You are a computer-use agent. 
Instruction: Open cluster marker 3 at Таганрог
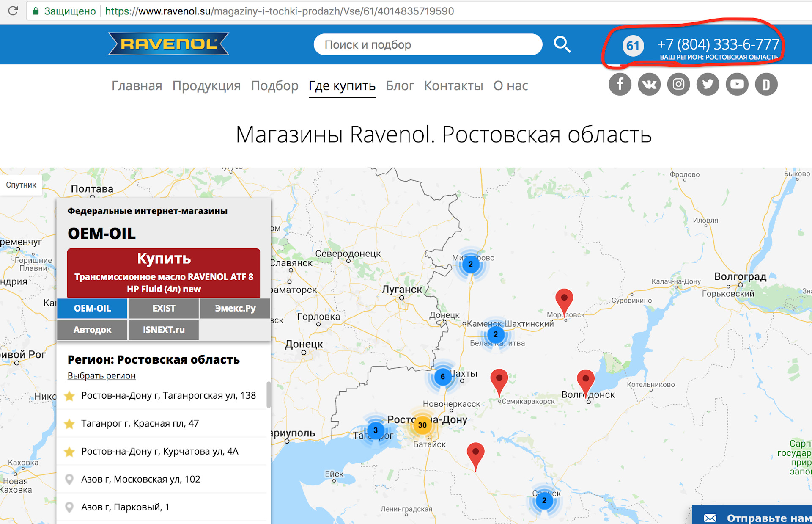375,430
